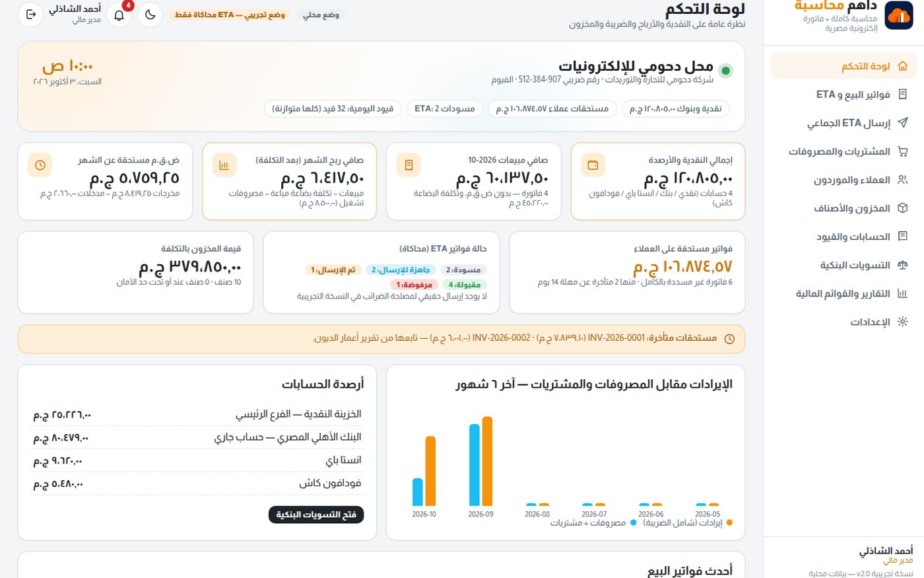Click the box icon beside المخزون والأصناف

903,208
